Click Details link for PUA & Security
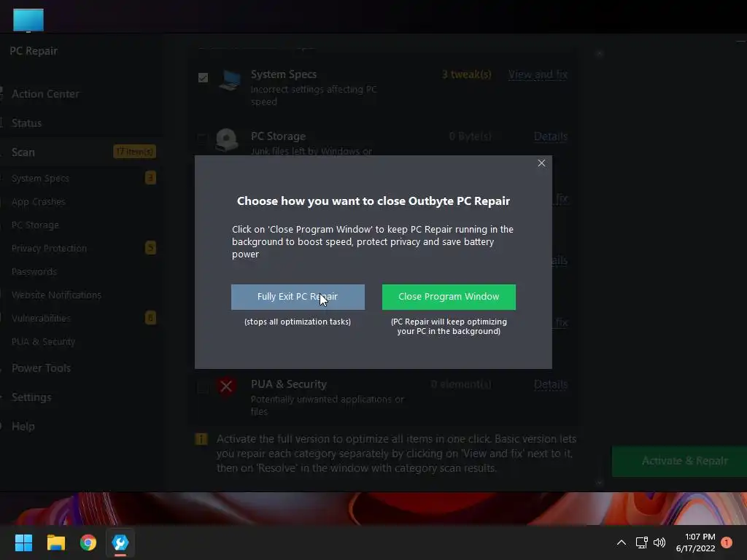Image resolution: width=747 pixels, height=560 pixels. click(551, 384)
